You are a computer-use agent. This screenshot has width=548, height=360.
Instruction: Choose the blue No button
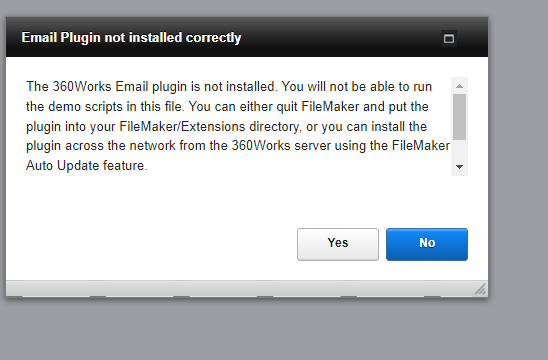click(x=427, y=244)
